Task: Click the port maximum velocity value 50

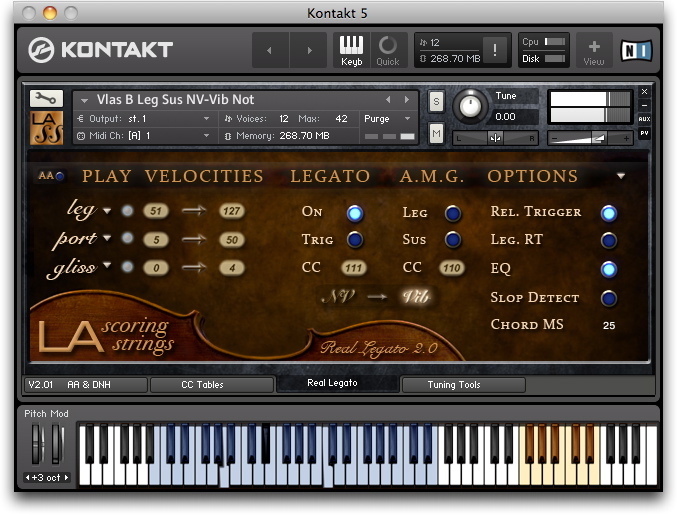Action: (x=232, y=240)
